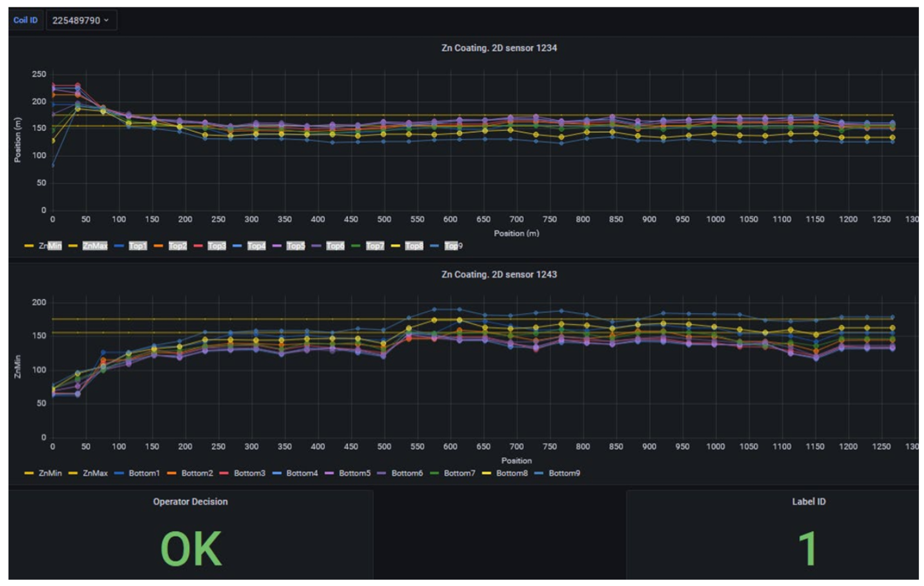Click the Top3 red legend color marker
The height and width of the screenshot is (586, 924).
(198, 246)
